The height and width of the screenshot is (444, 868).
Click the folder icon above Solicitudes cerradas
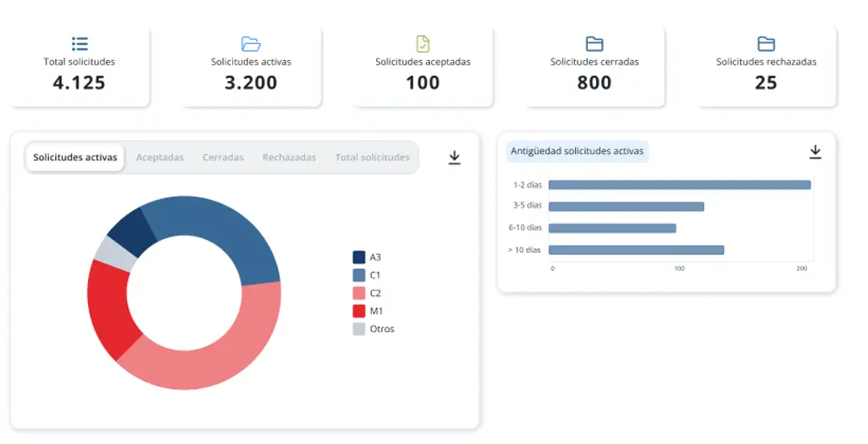tap(594, 44)
